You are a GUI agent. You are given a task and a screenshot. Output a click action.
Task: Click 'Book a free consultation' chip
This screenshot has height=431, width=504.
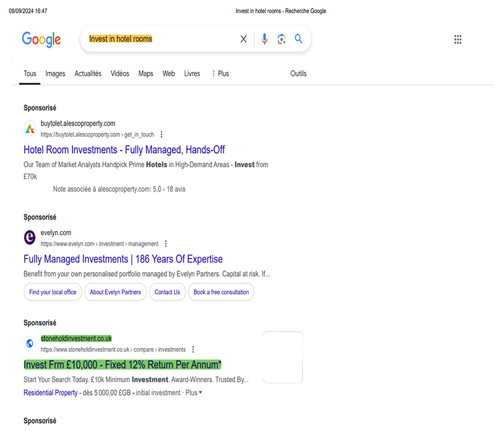(221, 292)
